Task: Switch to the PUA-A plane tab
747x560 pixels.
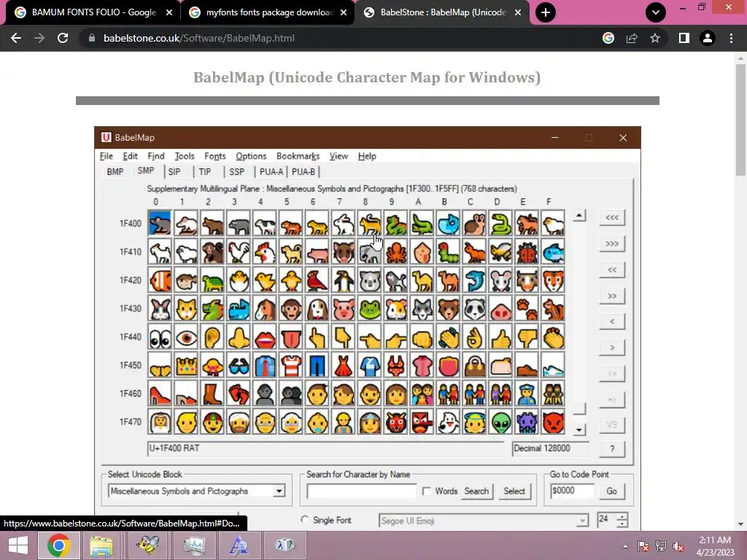Action: tap(271, 172)
